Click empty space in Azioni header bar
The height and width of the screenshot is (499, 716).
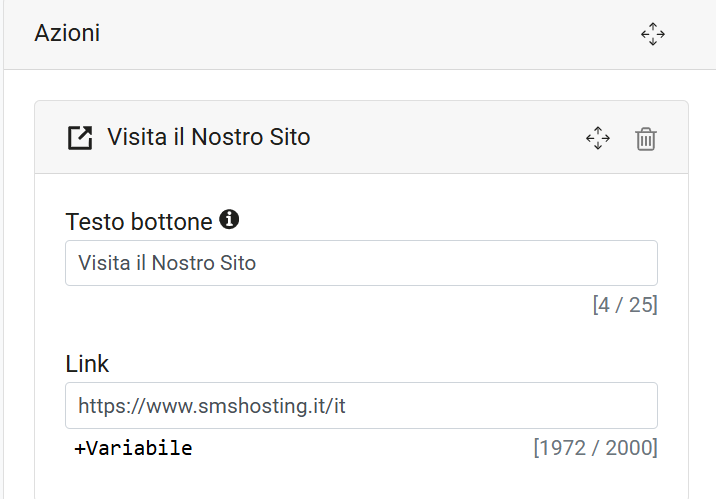pyautogui.click(x=365, y=34)
